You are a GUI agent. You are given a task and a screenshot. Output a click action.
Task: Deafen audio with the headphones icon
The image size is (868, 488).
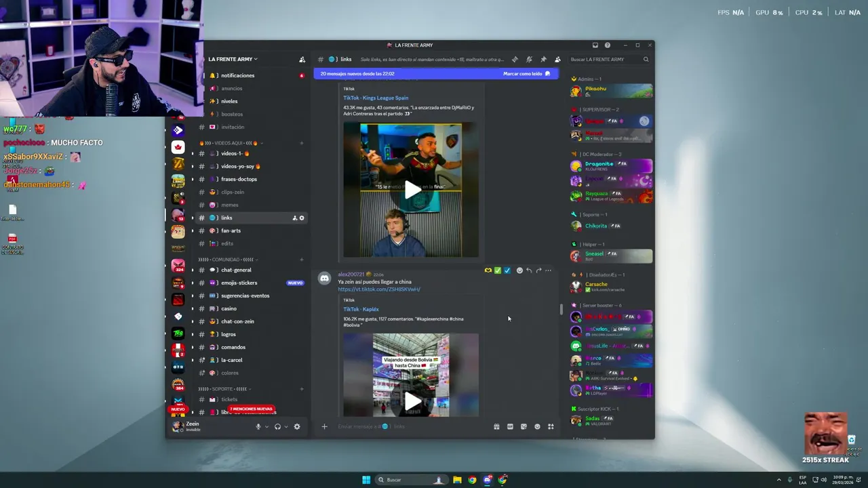277,426
